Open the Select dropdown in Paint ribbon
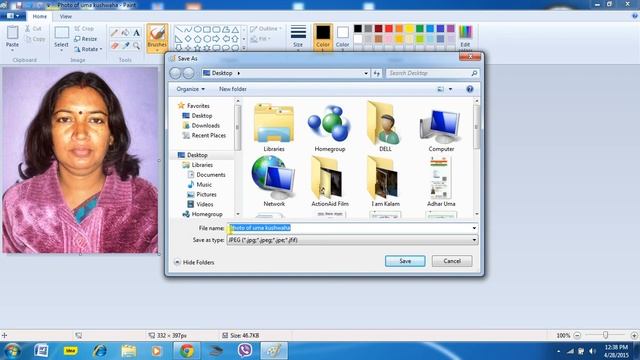 pos(61,49)
